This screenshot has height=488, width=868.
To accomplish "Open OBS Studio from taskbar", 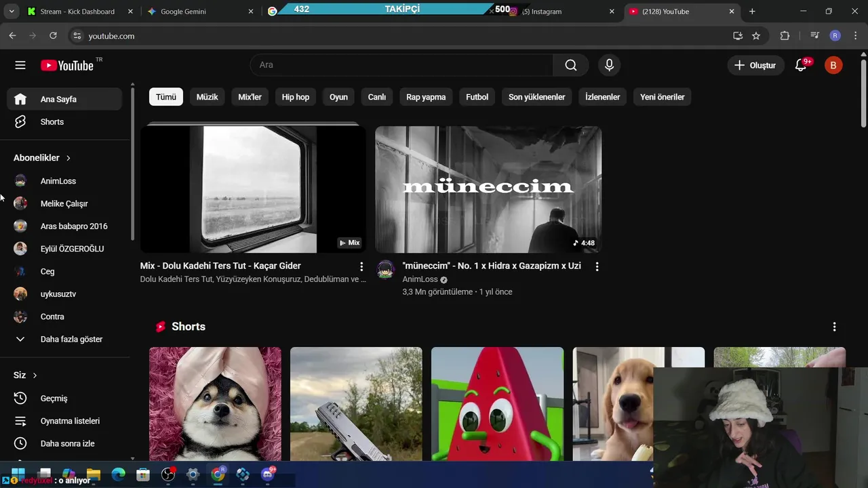I will pyautogui.click(x=168, y=475).
